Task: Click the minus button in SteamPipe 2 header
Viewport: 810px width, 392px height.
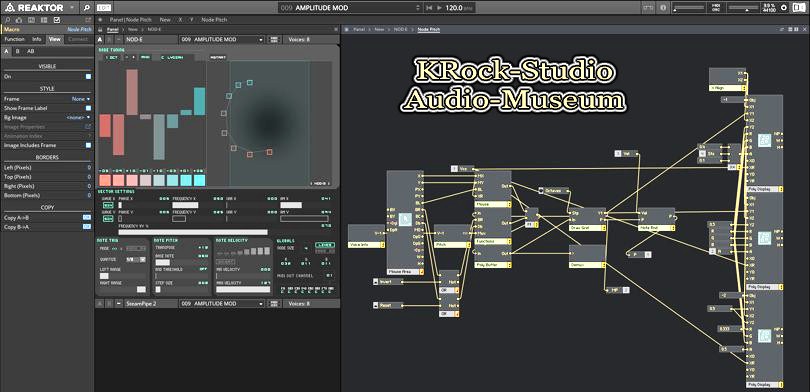Action: point(119,304)
